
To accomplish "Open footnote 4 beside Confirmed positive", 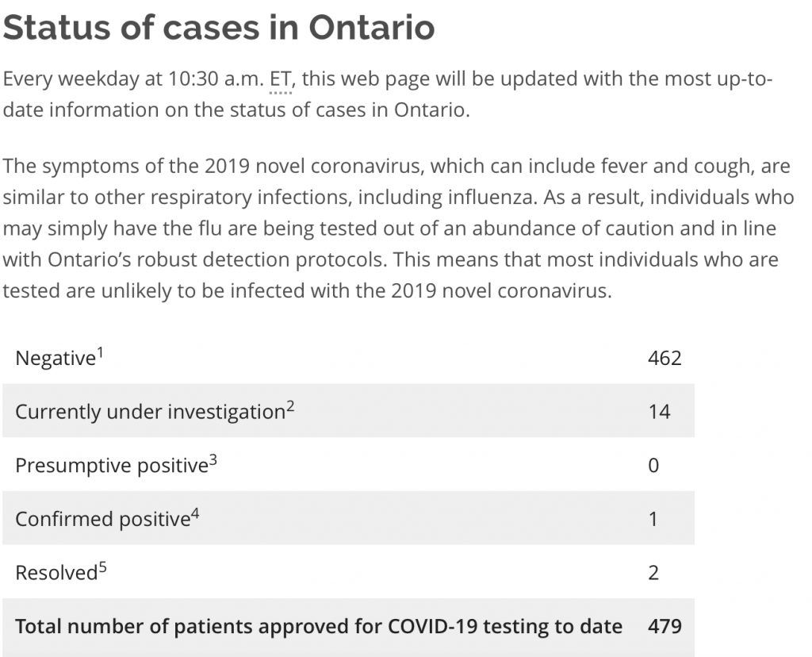I will click(195, 513).
